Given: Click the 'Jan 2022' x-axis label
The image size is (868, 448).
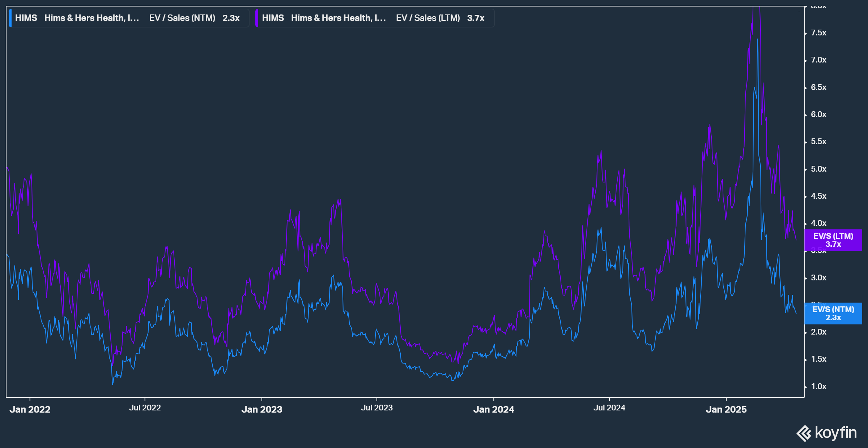Looking at the screenshot, I should (30, 409).
